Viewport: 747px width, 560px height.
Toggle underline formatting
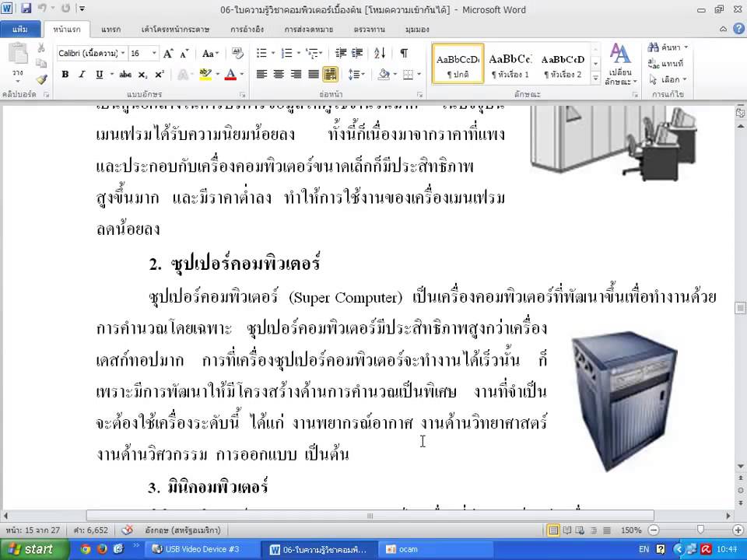click(99, 75)
